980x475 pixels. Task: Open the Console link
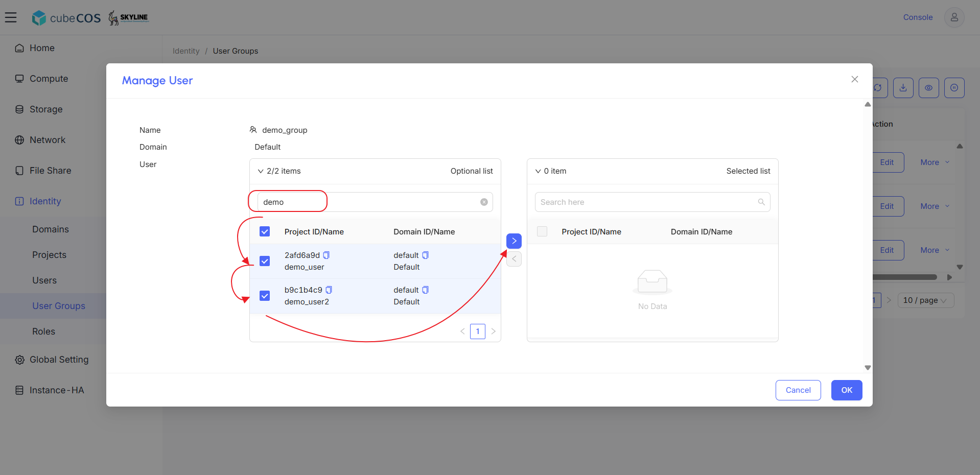(x=918, y=17)
